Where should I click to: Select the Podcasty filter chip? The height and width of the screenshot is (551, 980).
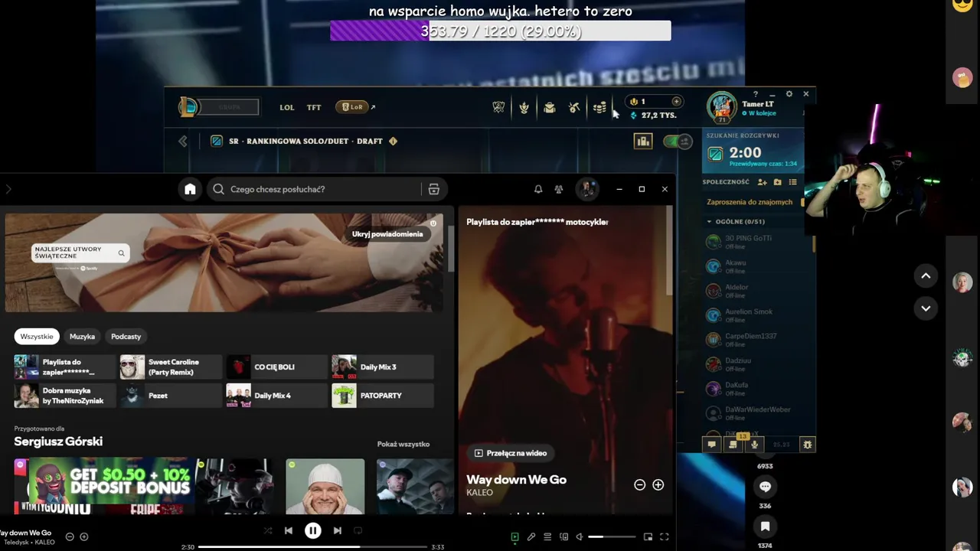pos(126,336)
